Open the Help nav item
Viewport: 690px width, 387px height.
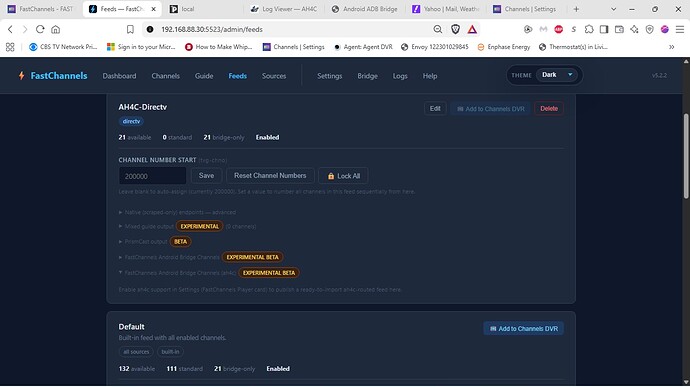coord(430,76)
